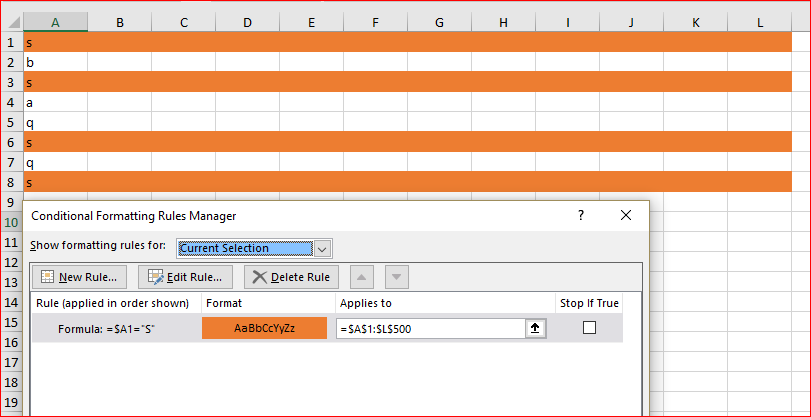
Task: Select column F header
Action: pos(376,22)
